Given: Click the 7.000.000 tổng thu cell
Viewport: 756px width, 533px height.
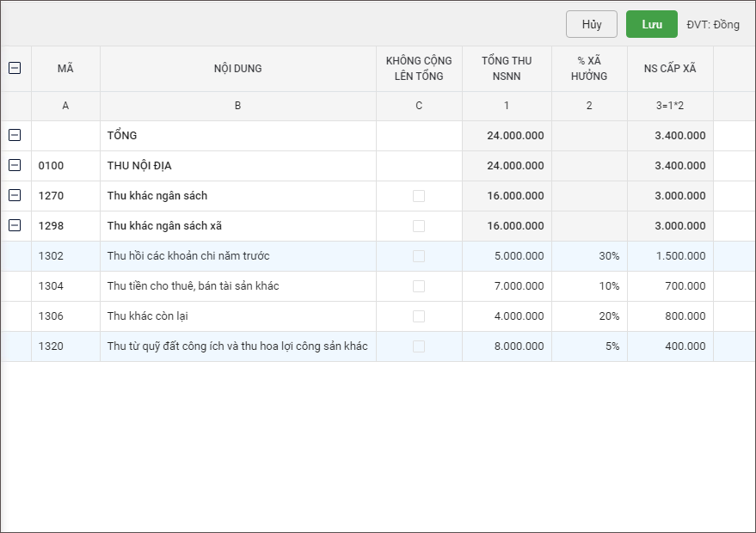Looking at the screenshot, I should [x=507, y=286].
